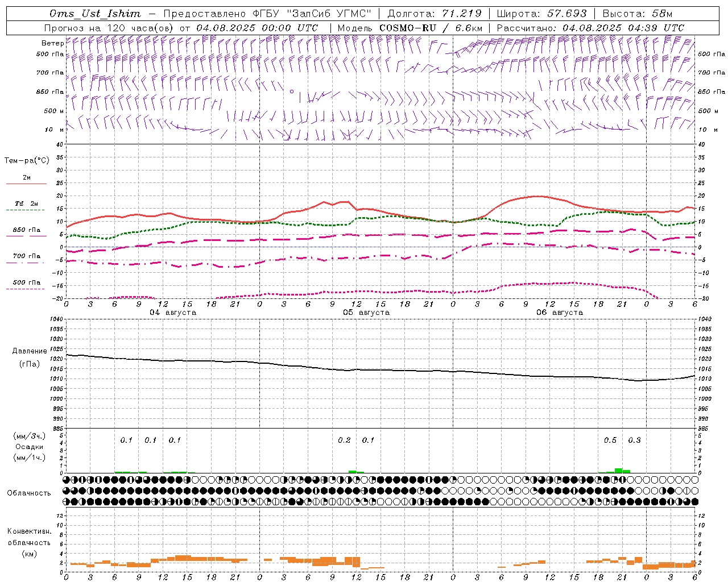This screenshot has height=582, width=728.
Task: Click the tallest green precipitation bar near 21h on 06 августа
Action: tap(618, 471)
